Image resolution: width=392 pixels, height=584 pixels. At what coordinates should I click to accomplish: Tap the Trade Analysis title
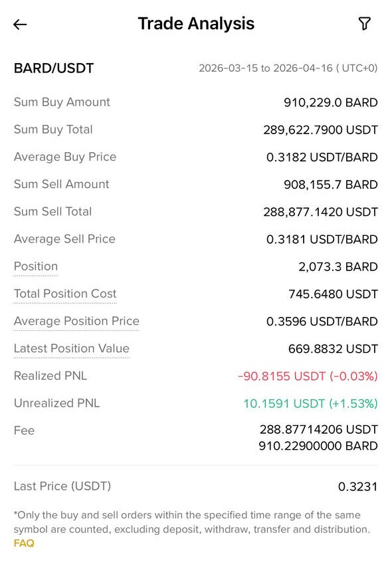(x=197, y=24)
